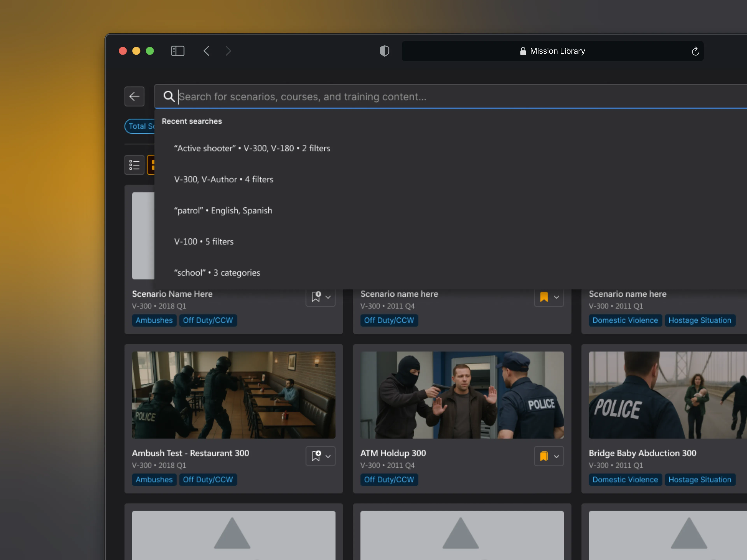Click "V-300 • 2011 Q1" under Bridge Baby Abduction
Screen dimensions: 747x560
(x=616, y=465)
